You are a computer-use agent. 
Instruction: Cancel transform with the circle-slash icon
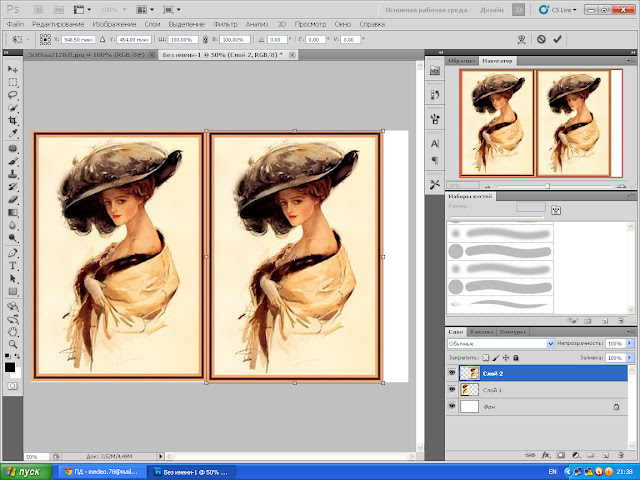(x=541, y=39)
